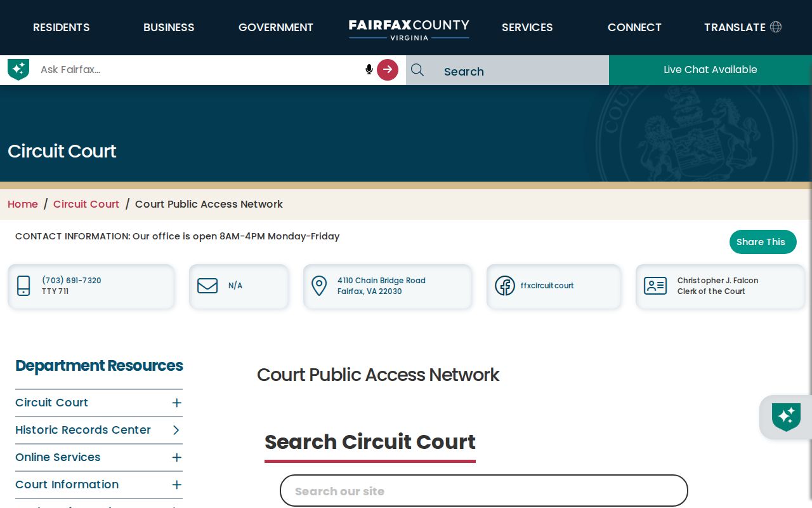
Task: Open Historic Records Center chevron arrow
Action: (176, 430)
